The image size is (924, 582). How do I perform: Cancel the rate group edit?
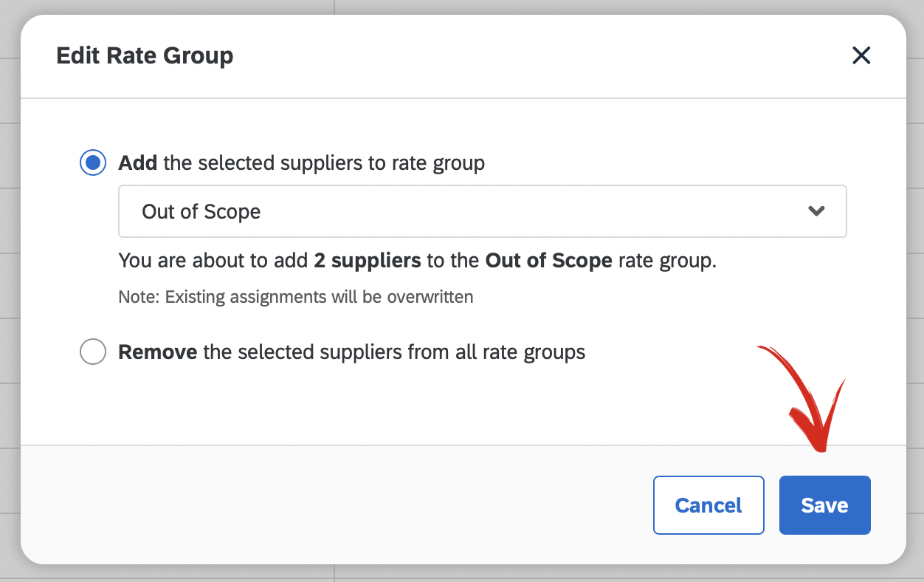pyautogui.click(x=708, y=505)
